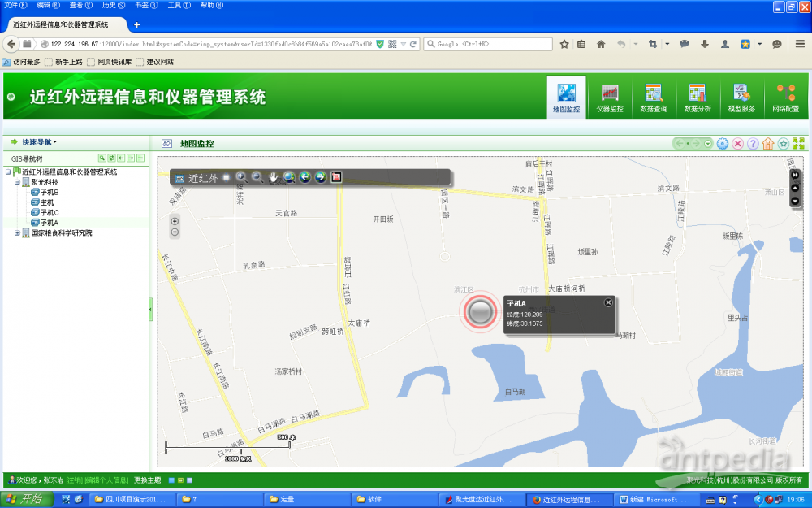
Task: Expand the 国家粮食科学研究院 tree node
Action: (x=17, y=233)
